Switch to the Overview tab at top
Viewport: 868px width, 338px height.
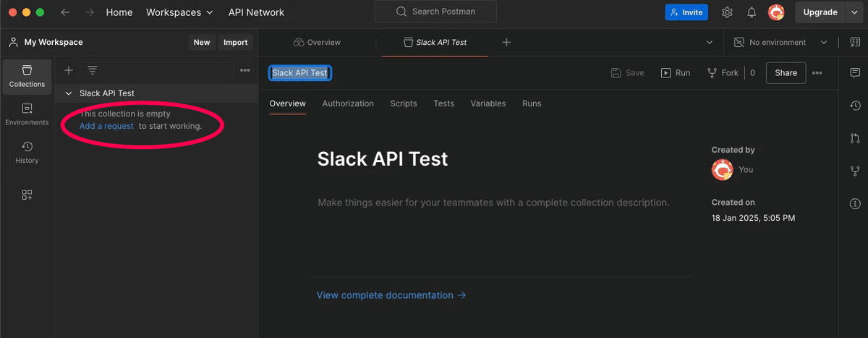coord(317,43)
